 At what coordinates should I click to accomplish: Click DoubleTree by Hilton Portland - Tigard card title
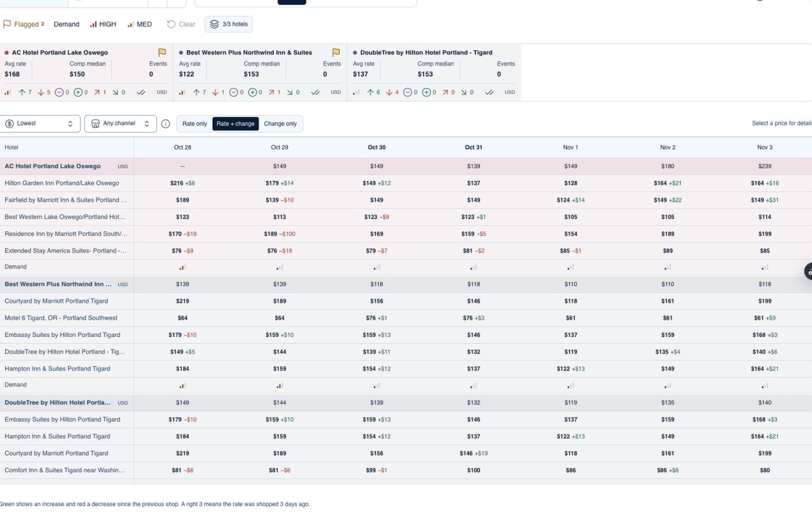426,52
